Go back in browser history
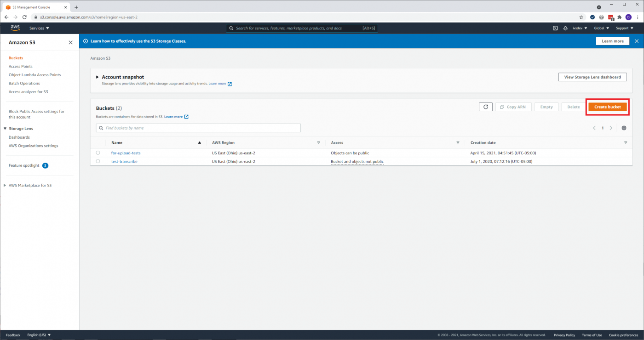 6,17
